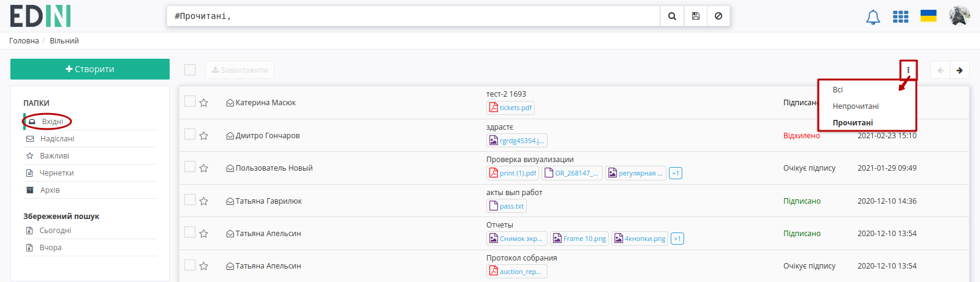Open the Надіслані folder

pos(57,139)
